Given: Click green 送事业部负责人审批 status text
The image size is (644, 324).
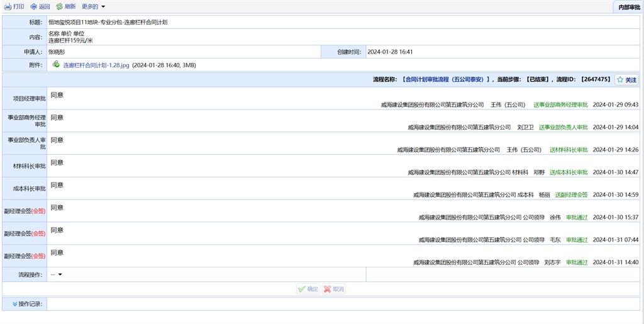Looking at the screenshot, I should (563, 127).
